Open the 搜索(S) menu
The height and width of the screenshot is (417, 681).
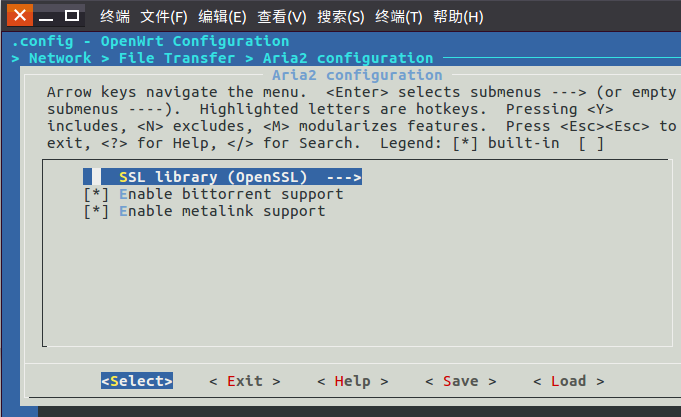(x=340, y=17)
